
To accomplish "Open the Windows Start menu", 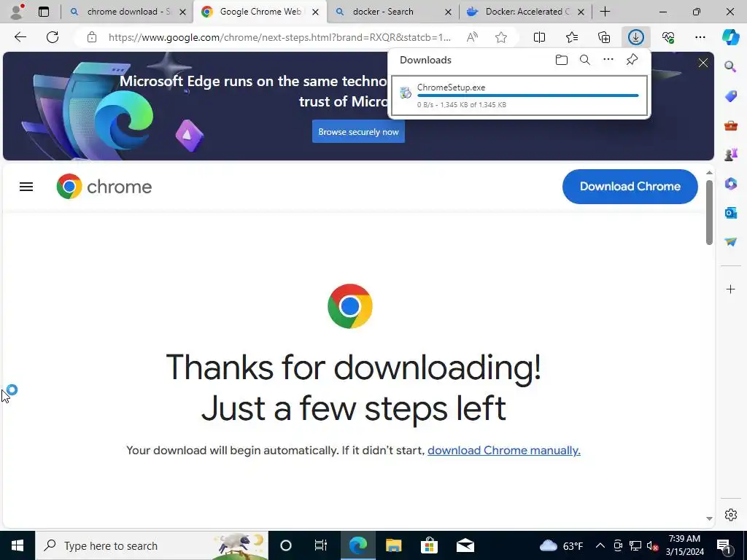I will point(18,545).
